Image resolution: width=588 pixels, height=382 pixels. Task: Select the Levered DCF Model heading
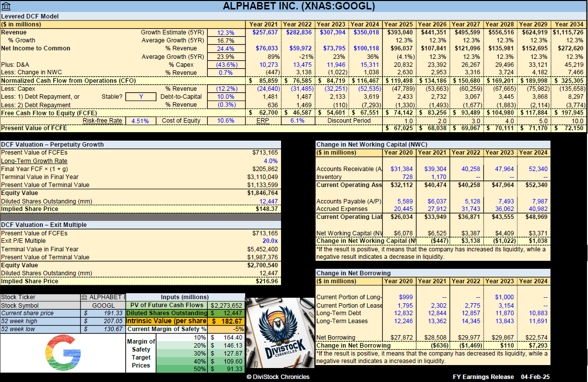(29, 16)
